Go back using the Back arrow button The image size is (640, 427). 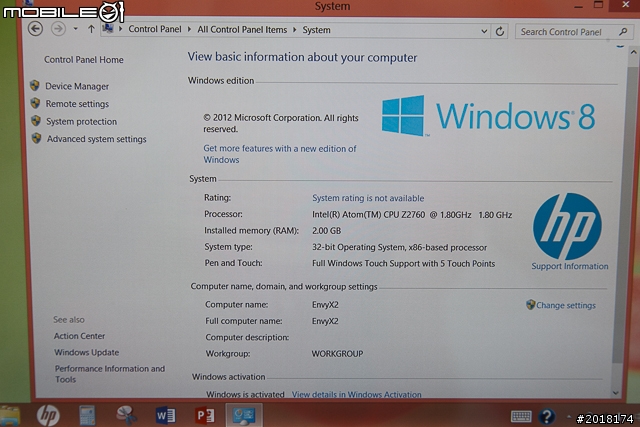coord(35,29)
